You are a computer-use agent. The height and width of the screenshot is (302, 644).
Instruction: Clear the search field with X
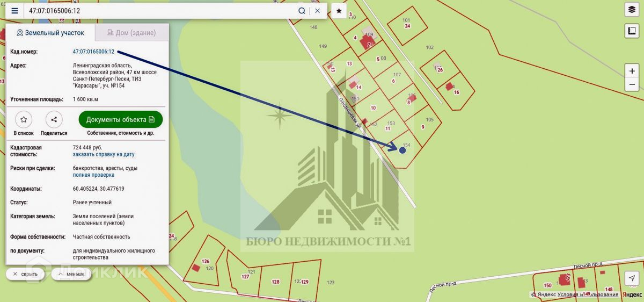click(317, 11)
